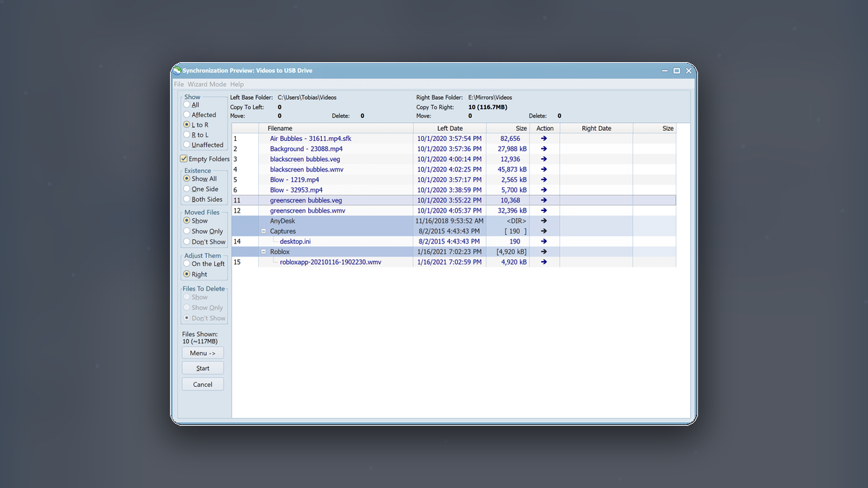
Task: Click action arrow for Background - 23088.mp4
Action: pyautogui.click(x=544, y=149)
